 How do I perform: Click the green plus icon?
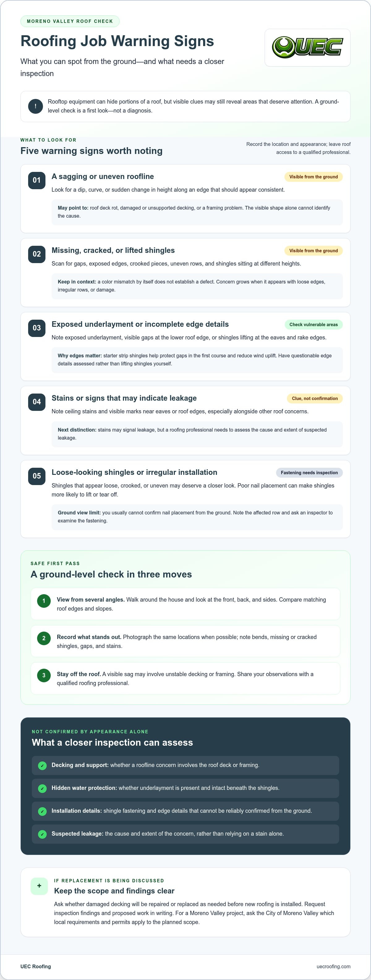click(39, 886)
